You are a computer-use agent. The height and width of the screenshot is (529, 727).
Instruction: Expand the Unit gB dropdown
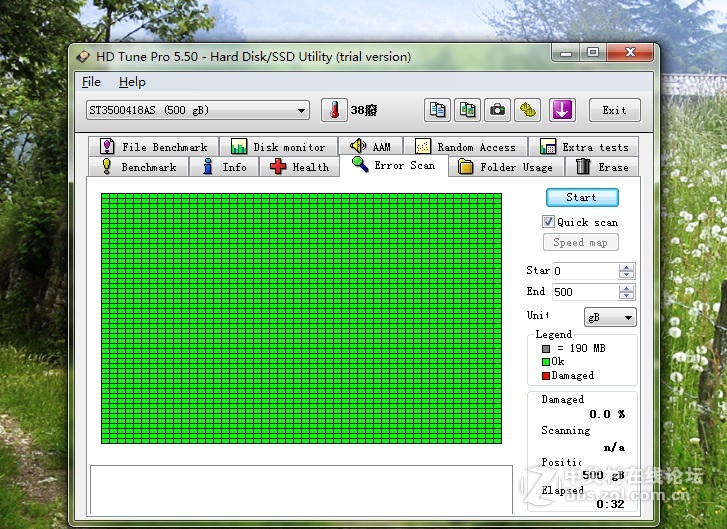(x=610, y=318)
